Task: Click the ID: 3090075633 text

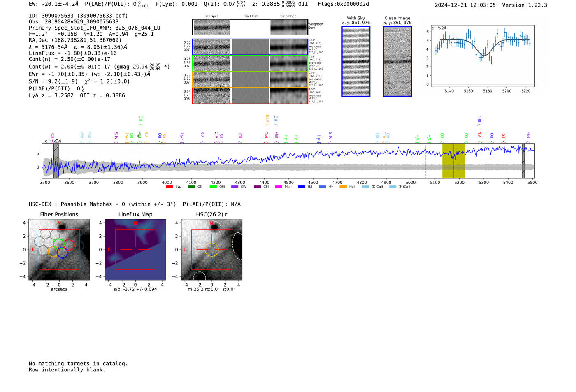Action: pyautogui.click(x=78, y=16)
